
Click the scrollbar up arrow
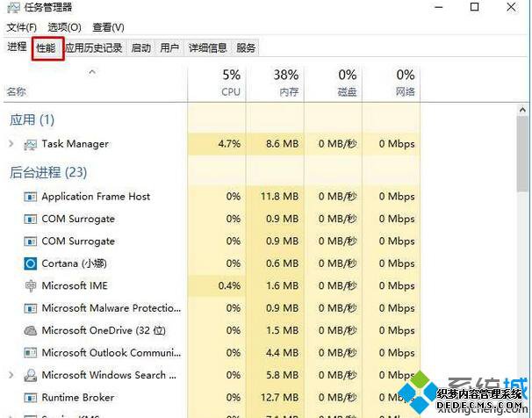522,110
